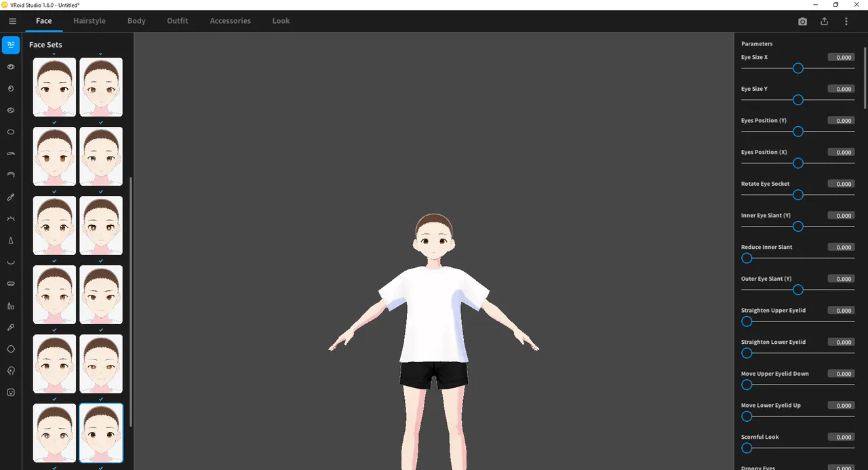
Task: Open the Blush cosmetics bottles icon
Action: (x=11, y=306)
